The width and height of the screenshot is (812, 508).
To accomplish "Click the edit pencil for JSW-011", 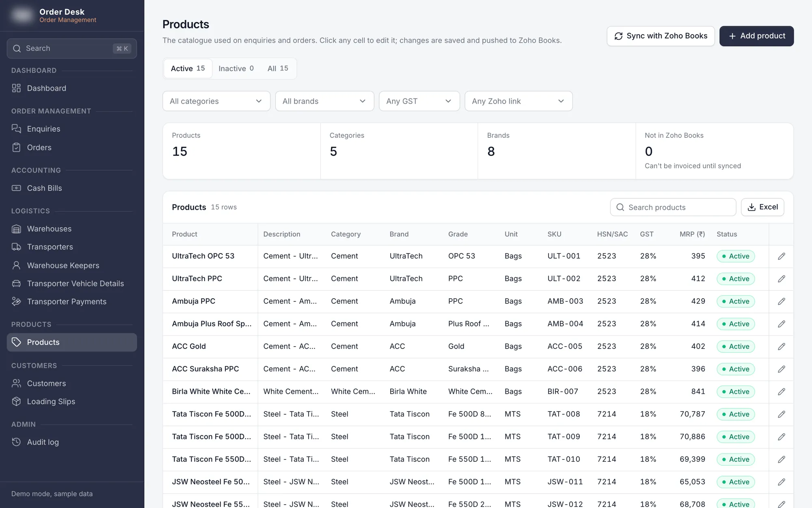I will pos(781,482).
